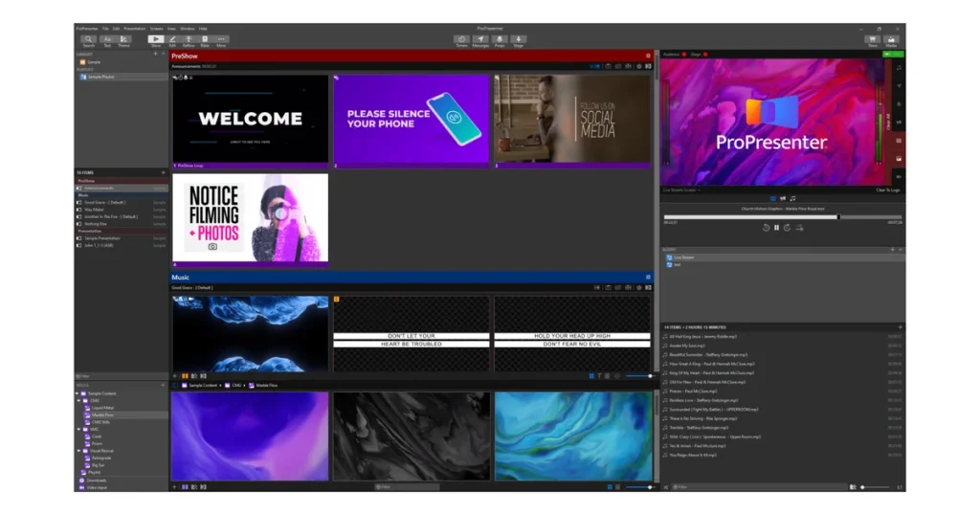
Task: Open the More options toolbar button
Action: [x=221, y=40]
